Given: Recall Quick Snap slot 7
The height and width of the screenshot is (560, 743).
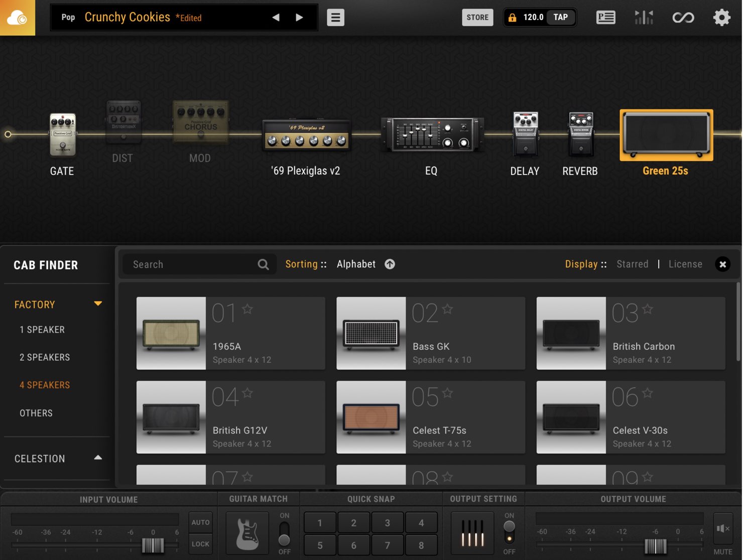Looking at the screenshot, I should (x=387, y=545).
